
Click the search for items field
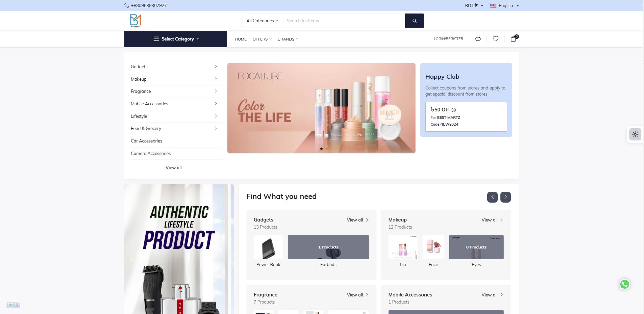344,21
